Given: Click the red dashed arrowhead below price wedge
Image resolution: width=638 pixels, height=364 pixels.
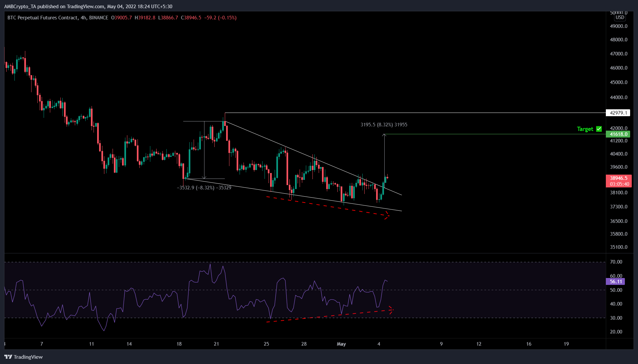Looking at the screenshot, I should [387, 215].
